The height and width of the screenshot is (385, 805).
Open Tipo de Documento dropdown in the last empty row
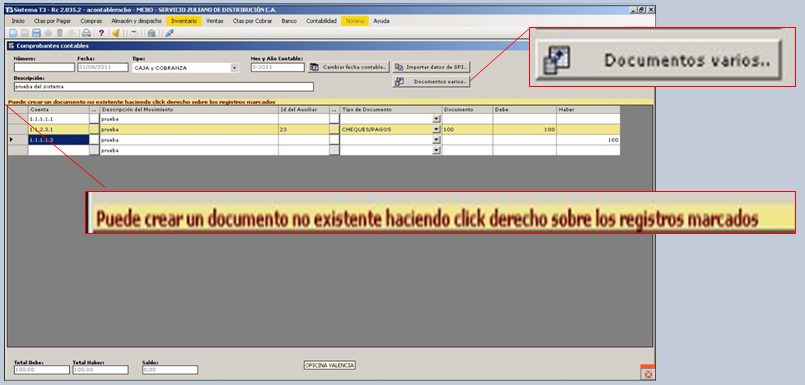(x=436, y=150)
